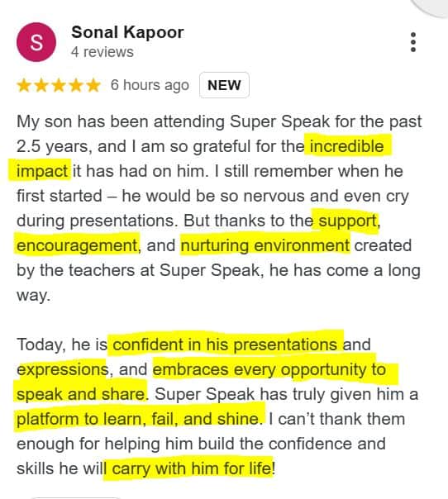Click the fourth gold rating star
Viewport: 448px width, 499px height.
76,85
